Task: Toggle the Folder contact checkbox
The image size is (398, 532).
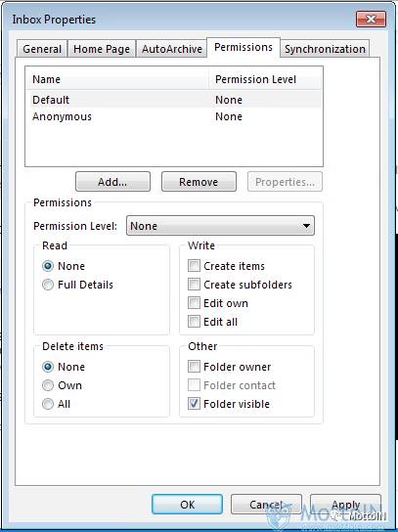Action: pos(194,385)
